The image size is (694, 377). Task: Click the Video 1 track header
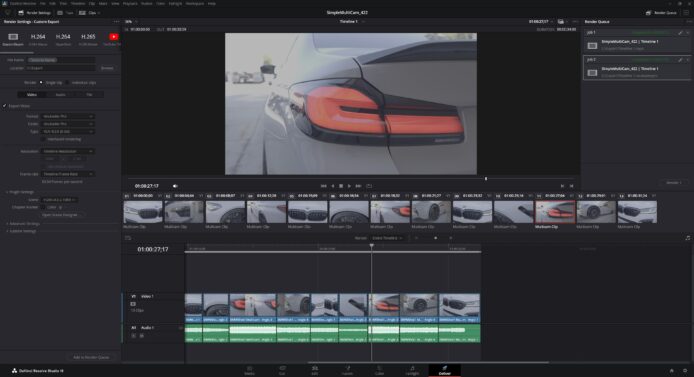click(153, 307)
